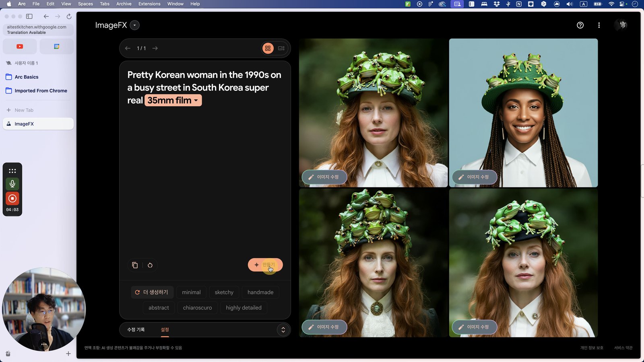Viewport: 644px width, 362px height.
Task: Reload the page in Arc
Action: pyautogui.click(x=69, y=16)
